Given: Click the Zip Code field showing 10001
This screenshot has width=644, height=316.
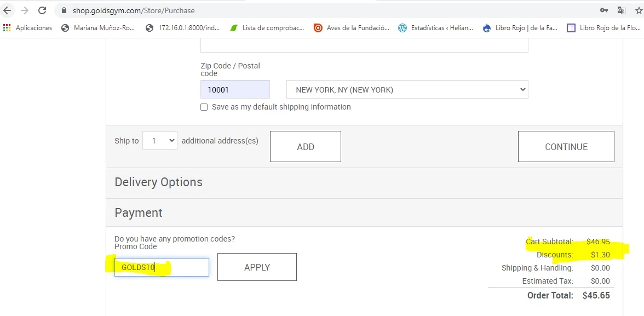Looking at the screenshot, I should 235,90.
